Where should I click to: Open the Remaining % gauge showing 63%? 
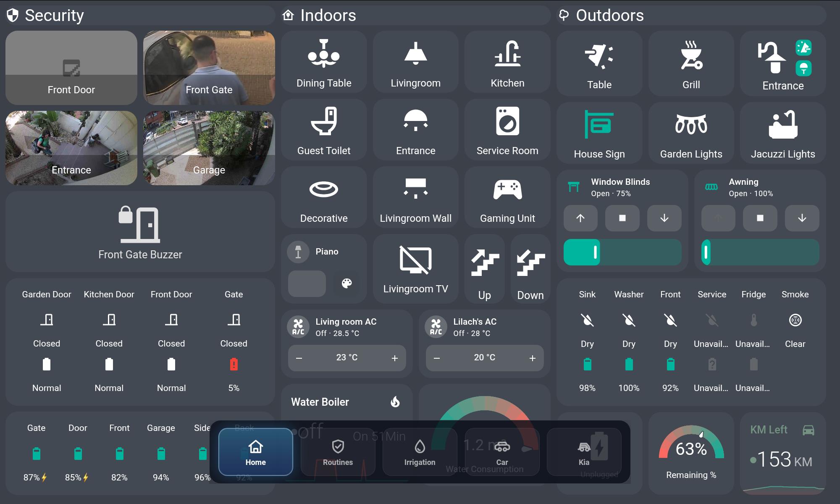click(x=691, y=453)
